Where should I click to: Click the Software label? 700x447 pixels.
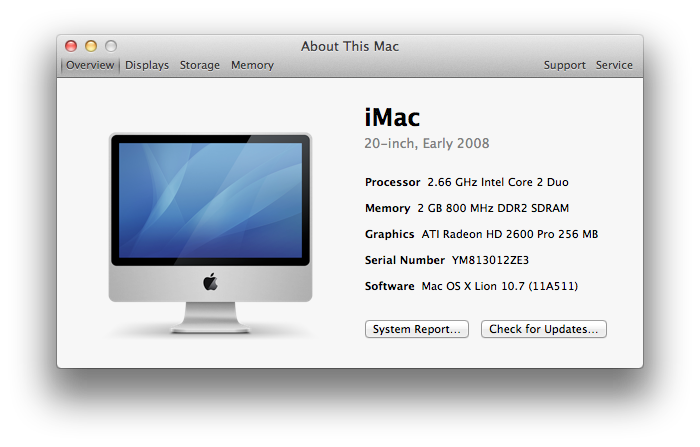(x=389, y=286)
